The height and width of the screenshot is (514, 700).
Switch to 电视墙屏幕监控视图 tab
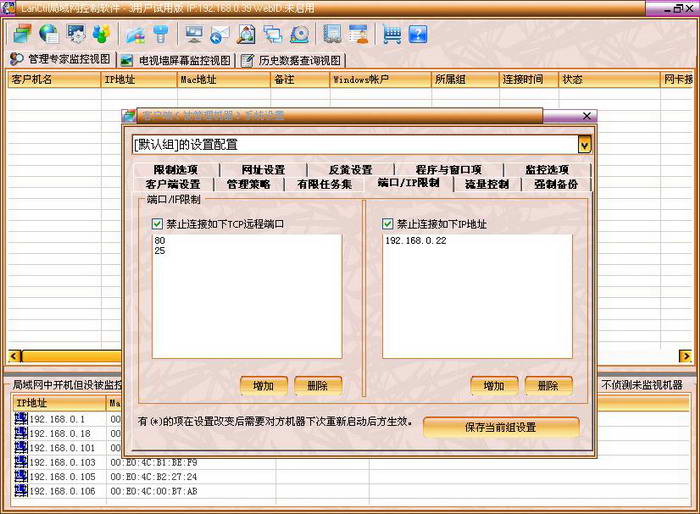click(176, 60)
